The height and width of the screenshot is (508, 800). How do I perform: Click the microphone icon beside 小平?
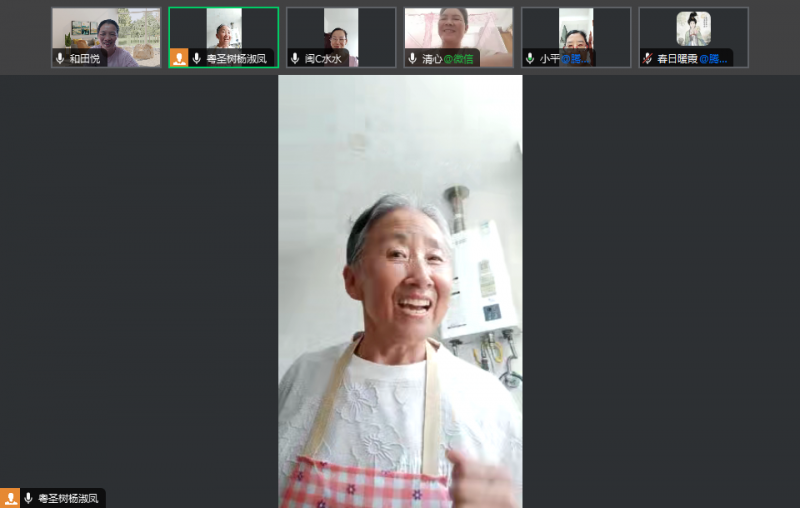[x=530, y=59]
